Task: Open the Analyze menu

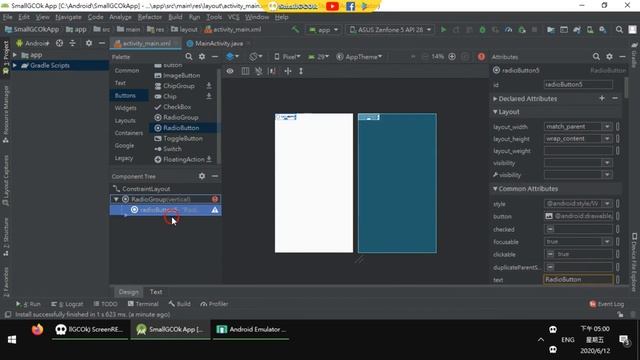Action: point(120,17)
